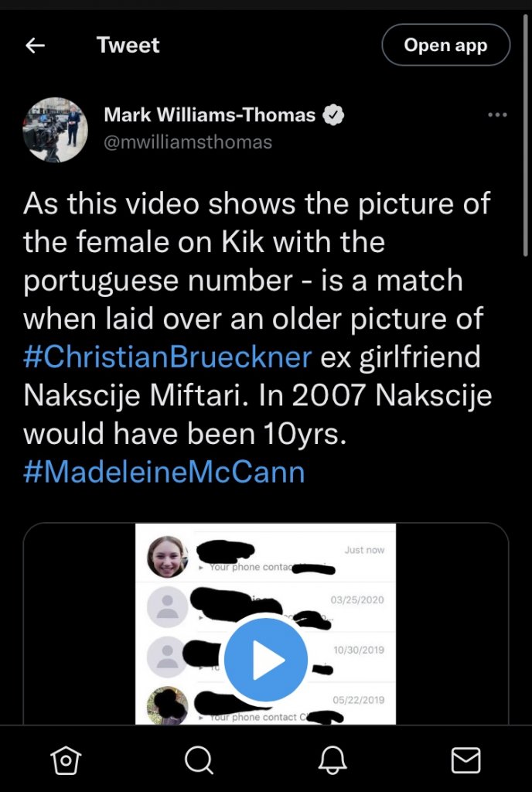Go back using the left arrow
Viewport: 532px width, 792px height.
(x=36, y=46)
